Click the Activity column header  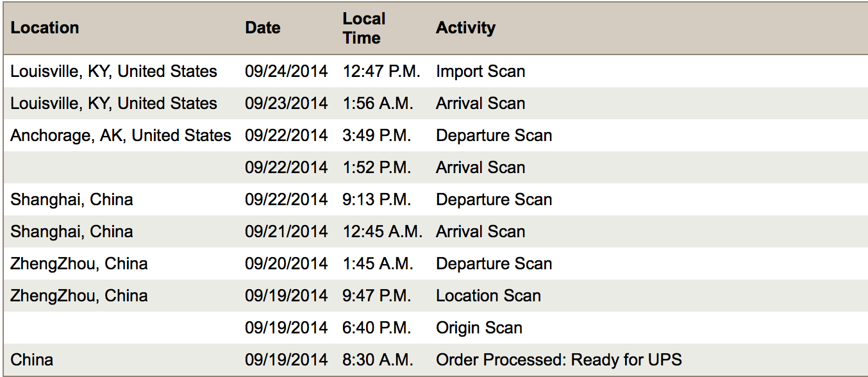point(465,28)
